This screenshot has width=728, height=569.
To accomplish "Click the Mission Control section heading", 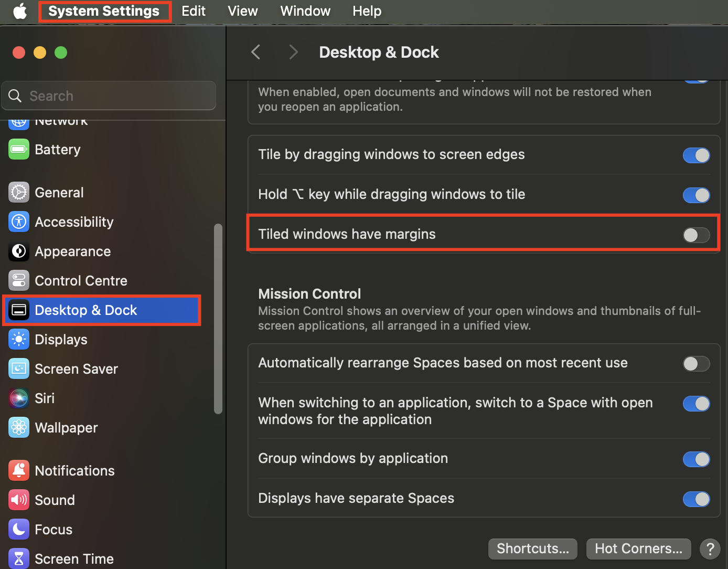I will click(x=309, y=294).
